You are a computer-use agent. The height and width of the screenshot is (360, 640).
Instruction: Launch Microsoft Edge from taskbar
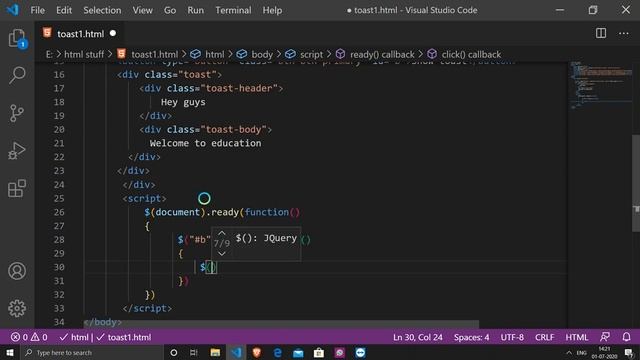point(278,353)
